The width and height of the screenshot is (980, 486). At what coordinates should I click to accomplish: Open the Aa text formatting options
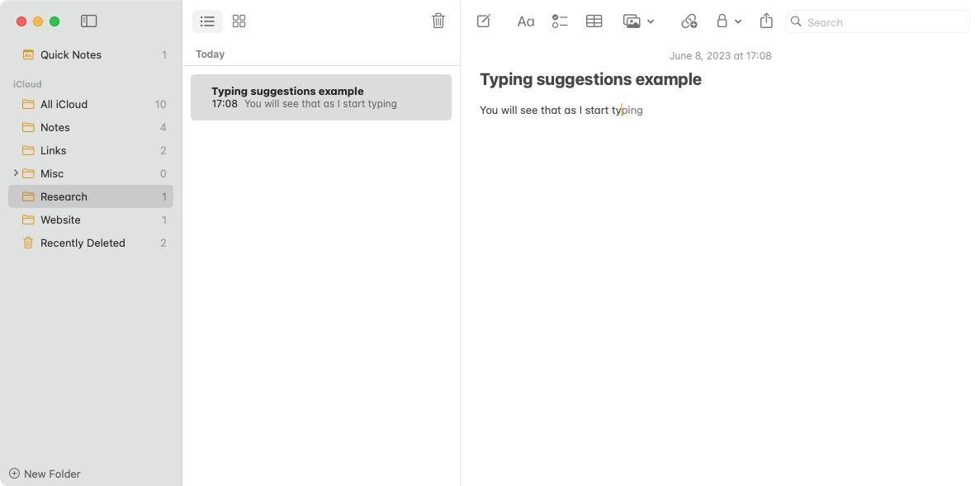click(526, 21)
